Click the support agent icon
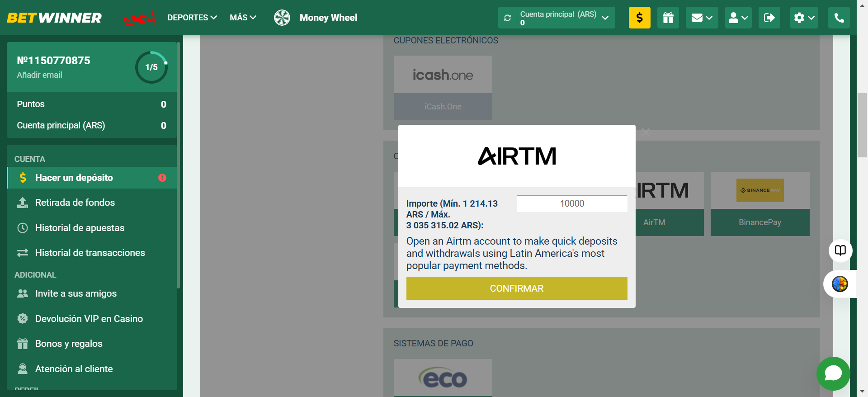 (23, 369)
